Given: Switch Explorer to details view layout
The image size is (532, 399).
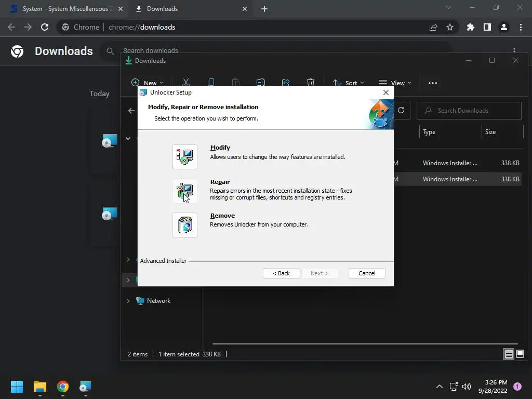Looking at the screenshot, I should pyautogui.click(x=509, y=354).
